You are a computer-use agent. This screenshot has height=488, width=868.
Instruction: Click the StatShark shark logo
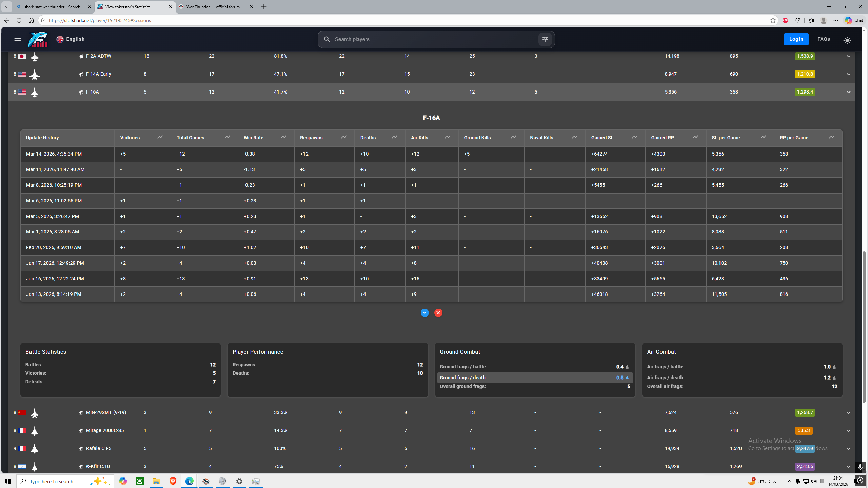(x=38, y=40)
